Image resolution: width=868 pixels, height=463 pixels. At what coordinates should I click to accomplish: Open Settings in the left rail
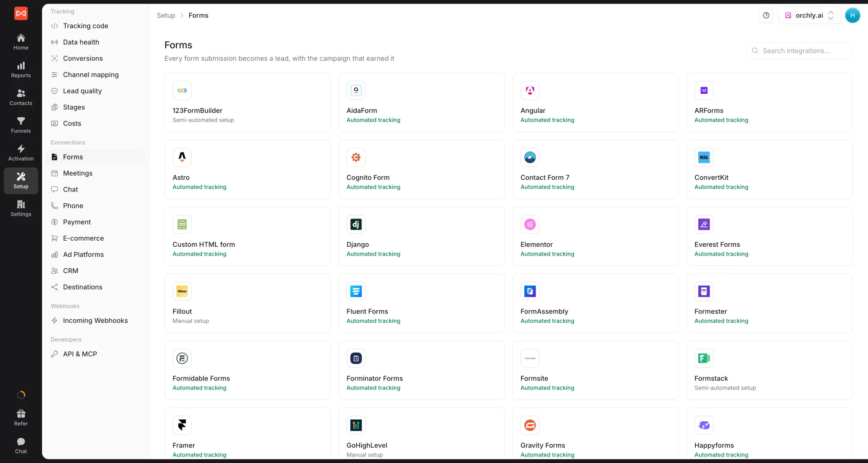(x=21, y=208)
